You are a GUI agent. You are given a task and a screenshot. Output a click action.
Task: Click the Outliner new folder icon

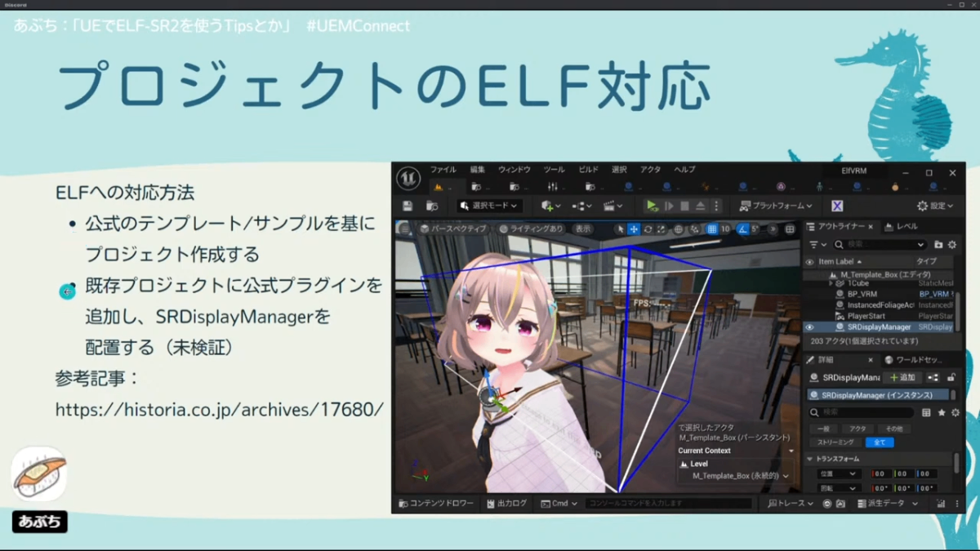coord(938,244)
